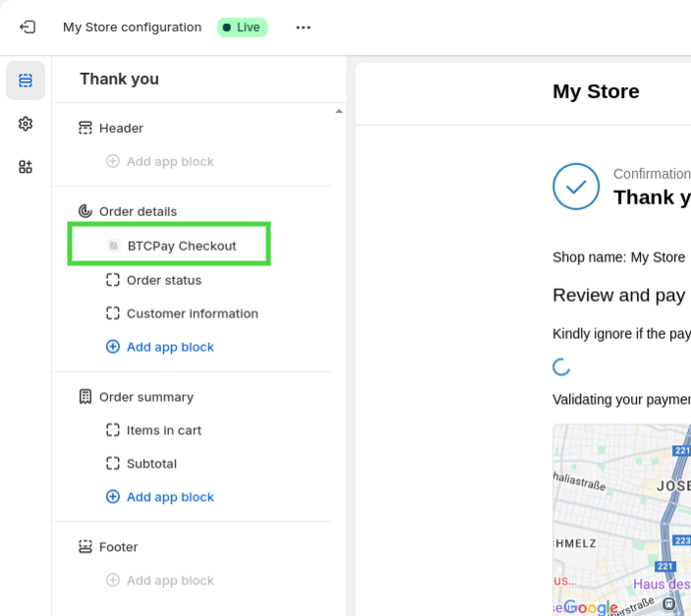691x616 pixels.
Task: Select the Items in cart block
Action: pyautogui.click(x=164, y=430)
